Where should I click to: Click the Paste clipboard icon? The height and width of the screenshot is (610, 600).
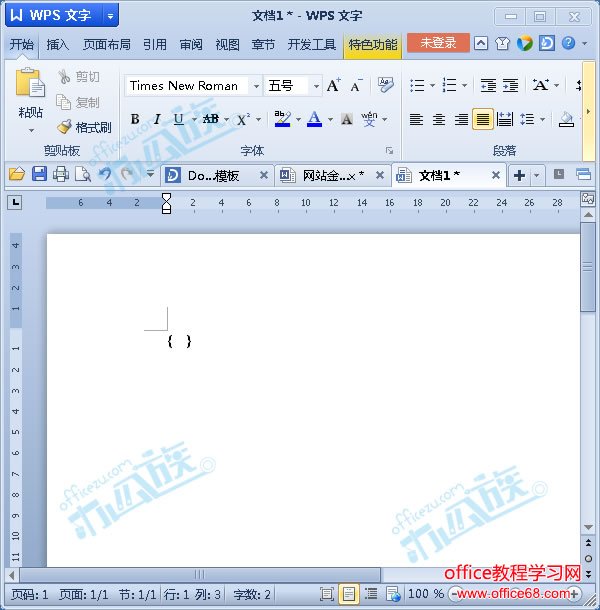[x=30, y=83]
